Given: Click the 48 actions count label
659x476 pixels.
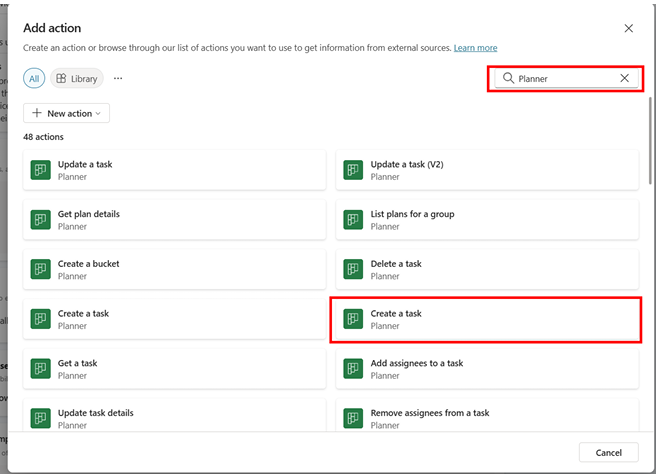Looking at the screenshot, I should pyautogui.click(x=43, y=137).
